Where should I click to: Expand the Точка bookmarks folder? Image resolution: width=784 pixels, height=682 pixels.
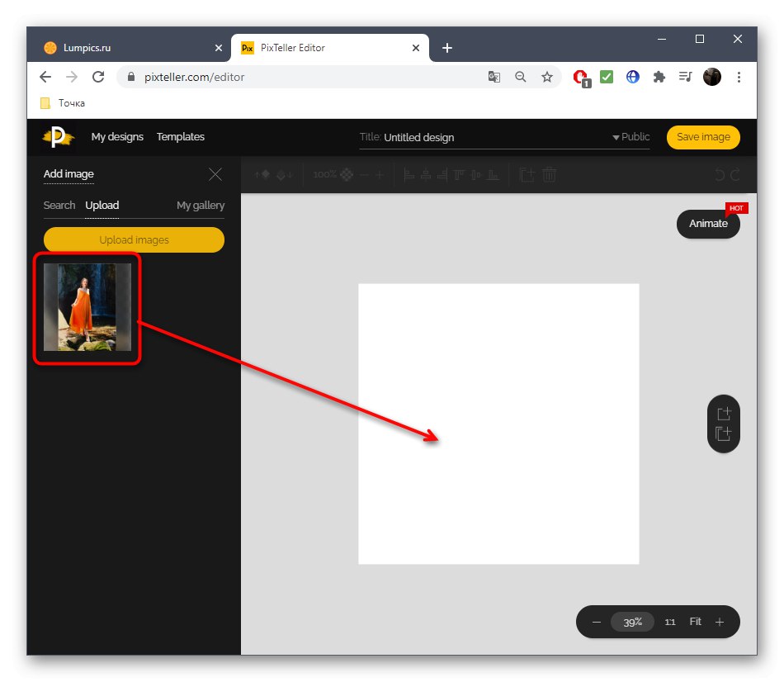coord(62,102)
